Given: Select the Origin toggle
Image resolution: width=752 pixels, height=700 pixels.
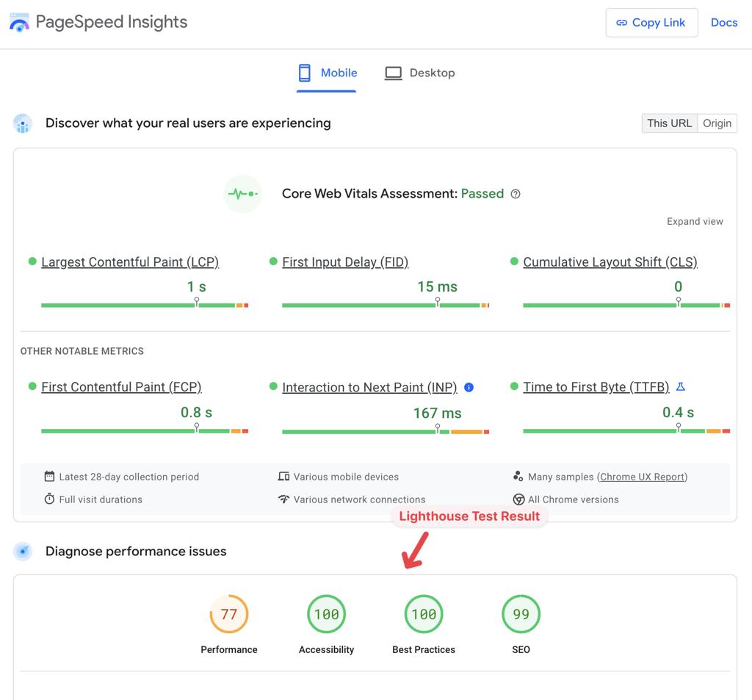Looking at the screenshot, I should point(717,123).
